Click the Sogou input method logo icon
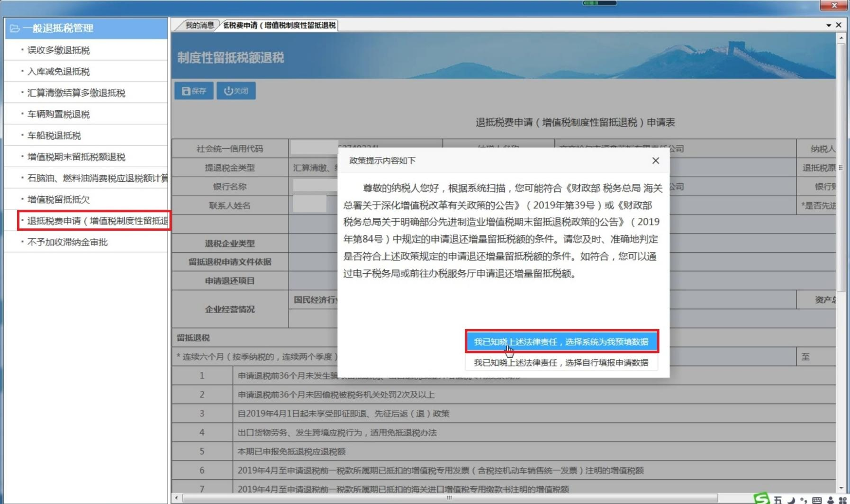This screenshot has height=504, width=850. [x=761, y=499]
